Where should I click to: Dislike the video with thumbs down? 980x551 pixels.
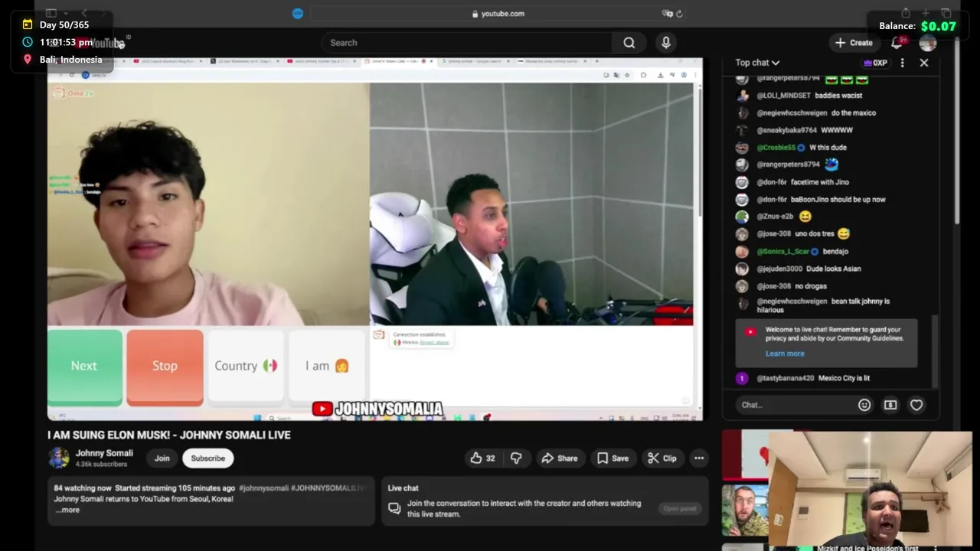516,458
